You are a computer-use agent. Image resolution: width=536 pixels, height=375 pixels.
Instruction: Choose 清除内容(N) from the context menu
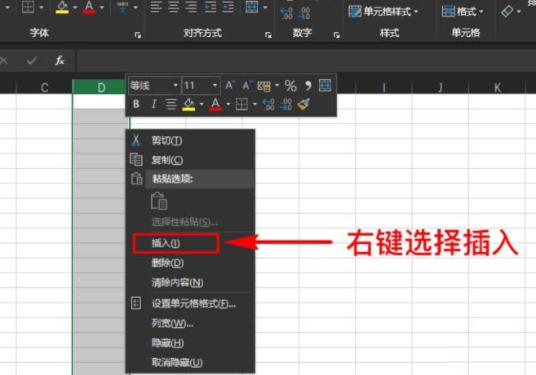pos(191,283)
